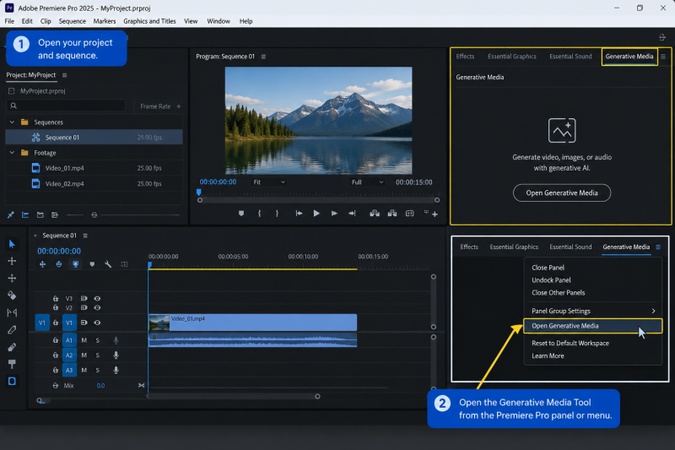Select Sequence 01 in the Project panel

94,137
